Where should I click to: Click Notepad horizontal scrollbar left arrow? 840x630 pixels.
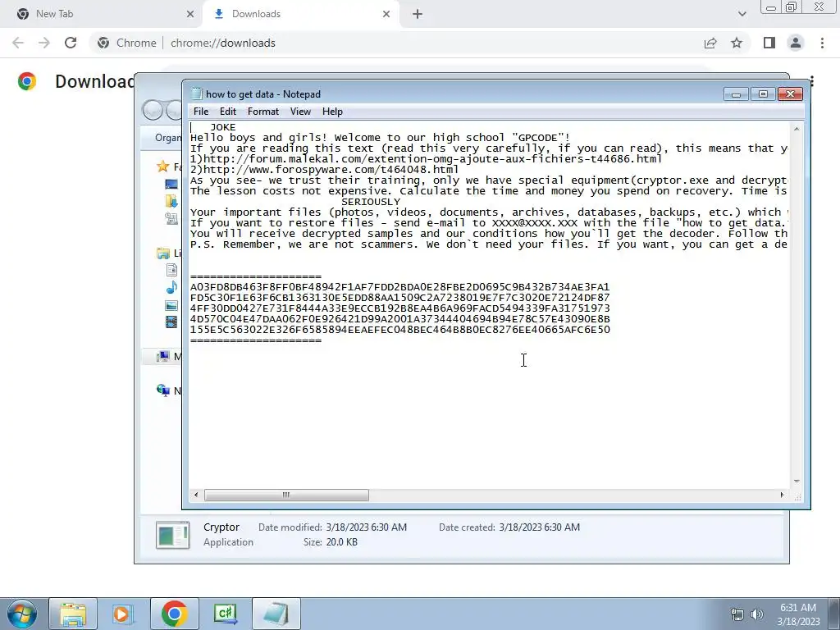click(x=196, y=495)
